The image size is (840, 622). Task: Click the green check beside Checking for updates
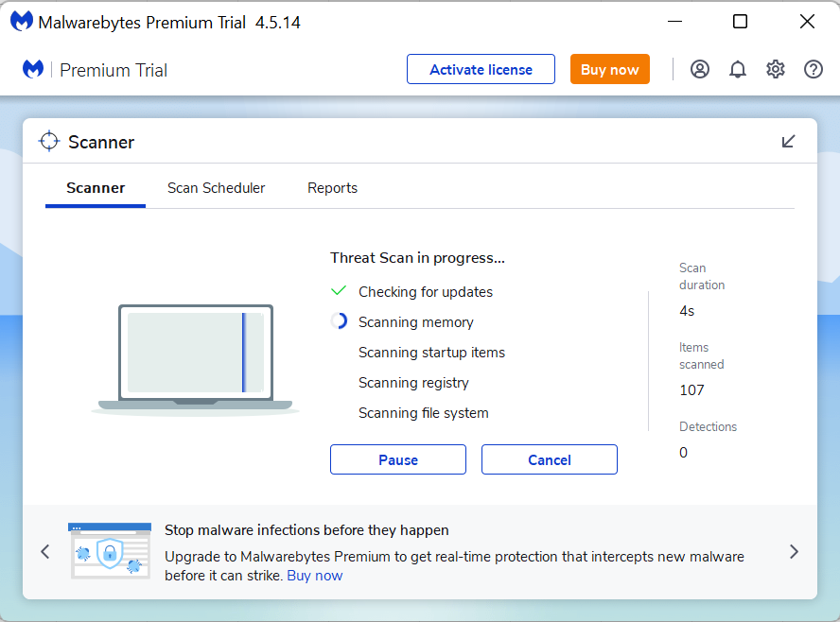pos(339,290)
